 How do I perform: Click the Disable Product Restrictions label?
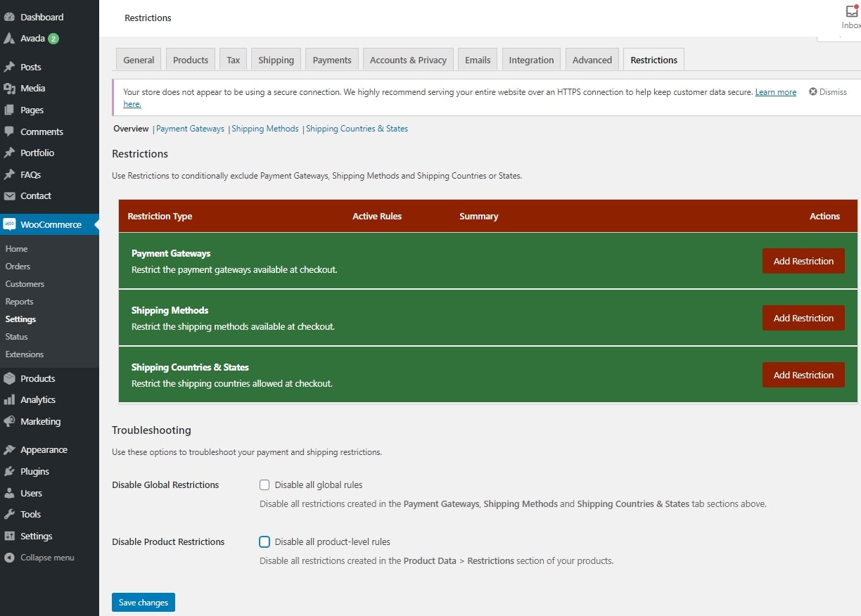168,542
